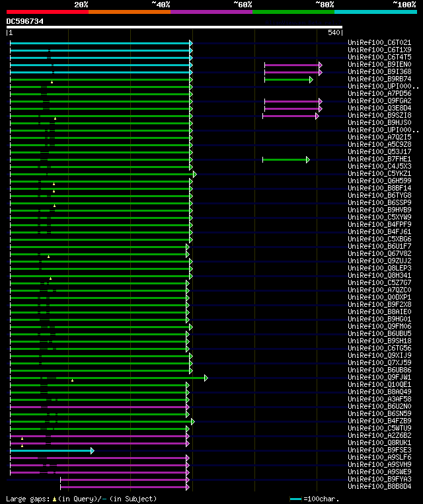Select the UniRef100_B7FHE1 entry

click(x=379, y=159)
